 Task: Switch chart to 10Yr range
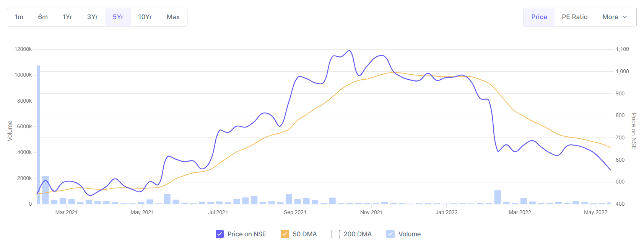[145, 17]
